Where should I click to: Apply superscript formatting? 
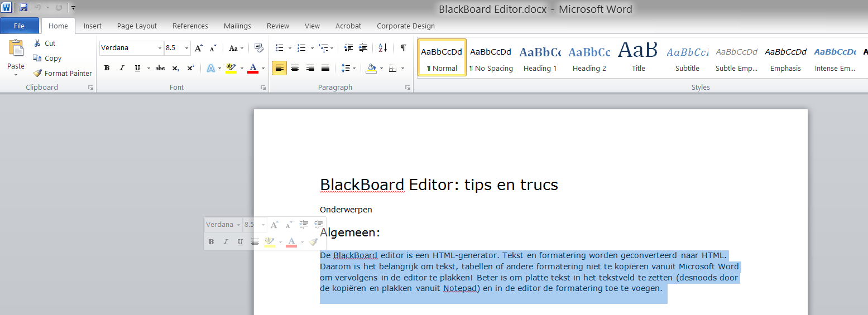coord(190,68)
